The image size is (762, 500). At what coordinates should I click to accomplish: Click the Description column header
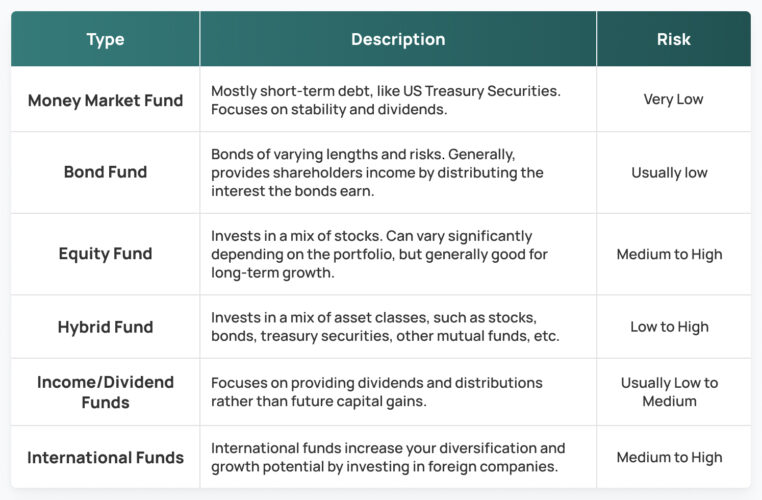click(x=398, y=39)
